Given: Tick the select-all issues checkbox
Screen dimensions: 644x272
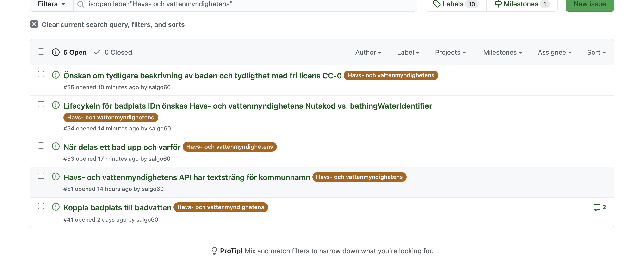Looking at the screenshot, I should pyautogui.click(x=41, y=52).
